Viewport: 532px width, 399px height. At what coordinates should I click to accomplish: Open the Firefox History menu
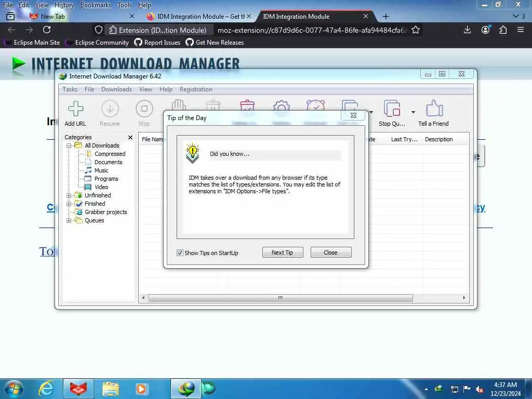[x=64, y=5]
